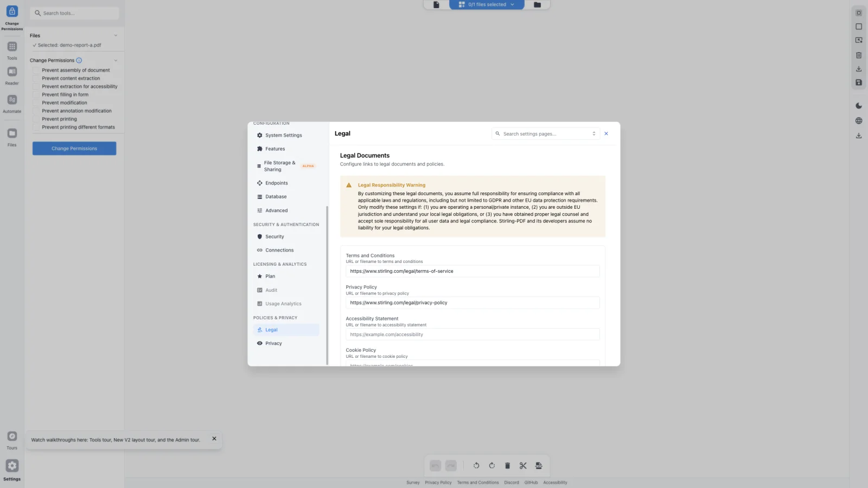Check 'Prevent content extraction'
The height and width of the screenshot is (488, 868).
(36, 79)
